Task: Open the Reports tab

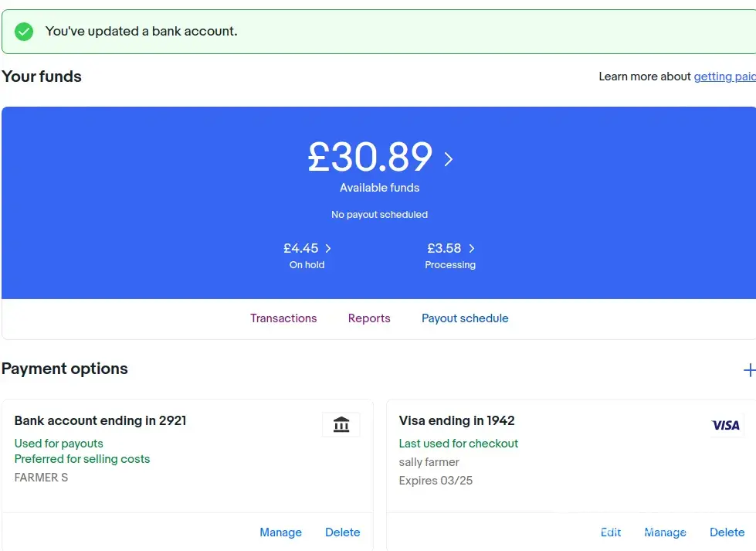Action: (x=369, y=318)
